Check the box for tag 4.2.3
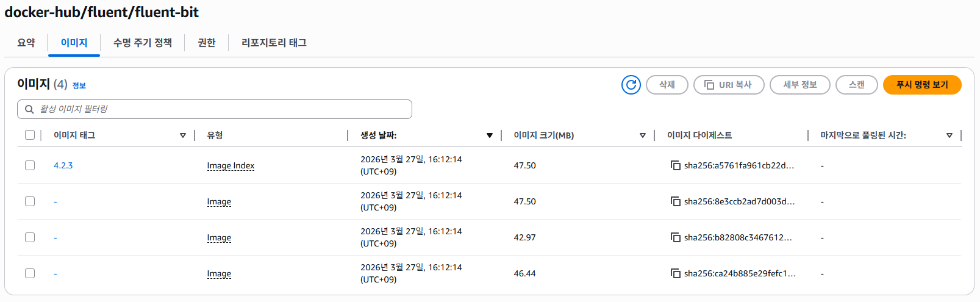Image resolution: width=980 pixels, height=302 pixels. pyautogui.click(x=30, y=165)
